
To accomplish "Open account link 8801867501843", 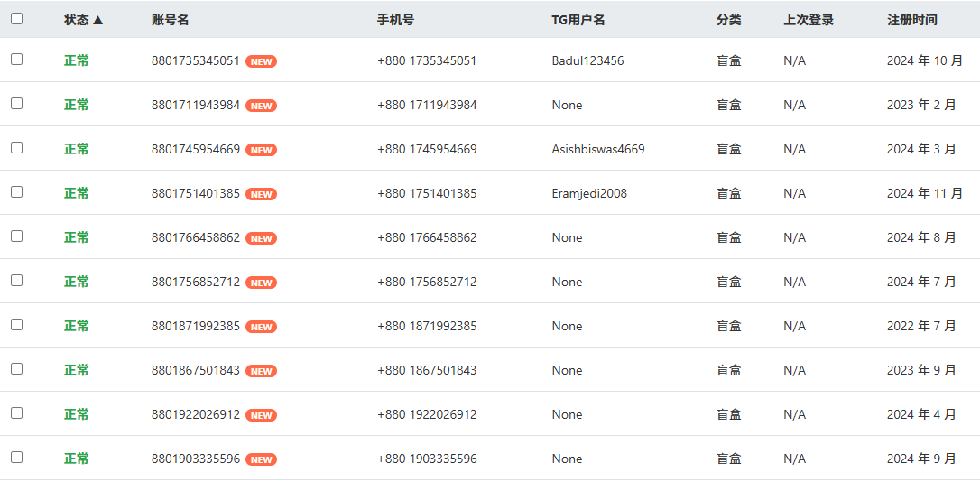I will click(x=196, y=370).
